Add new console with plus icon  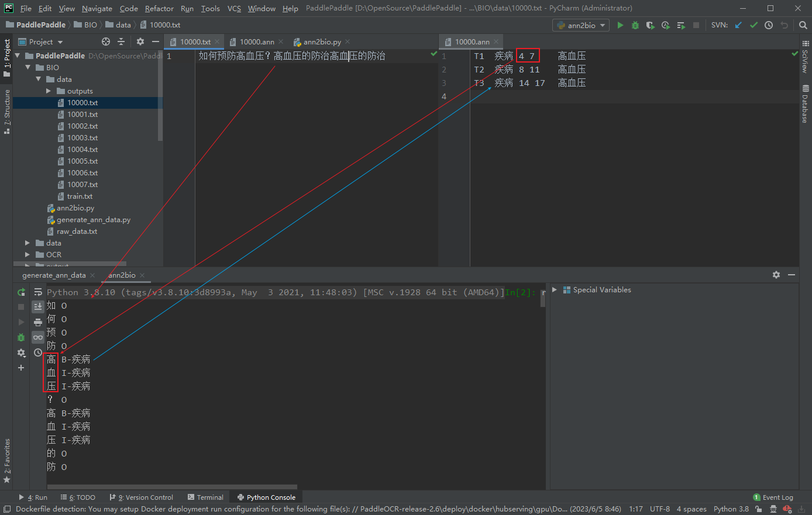click(21, 368)
